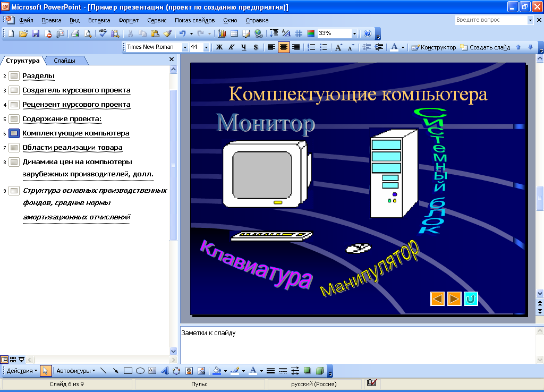This screenshot has width=544, height=392.
Task: Show grid with the grid icon
Action: tap(299, 33)
